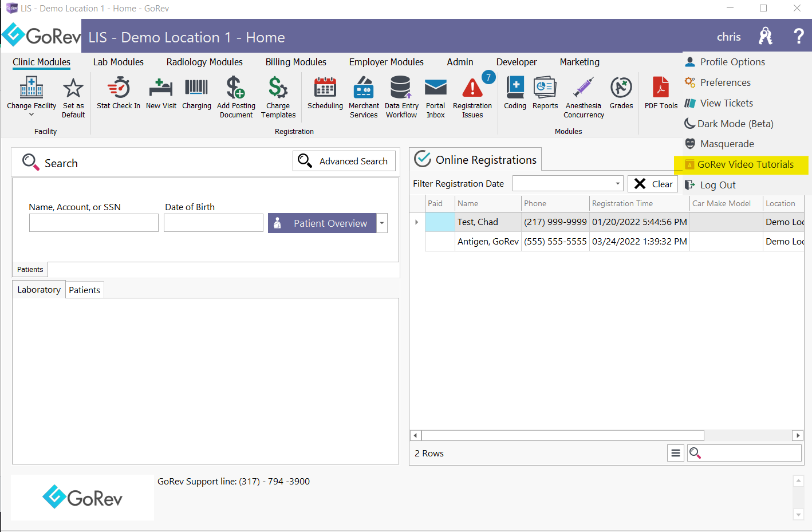Open GoRev Video Tutorials

point(741,164)
